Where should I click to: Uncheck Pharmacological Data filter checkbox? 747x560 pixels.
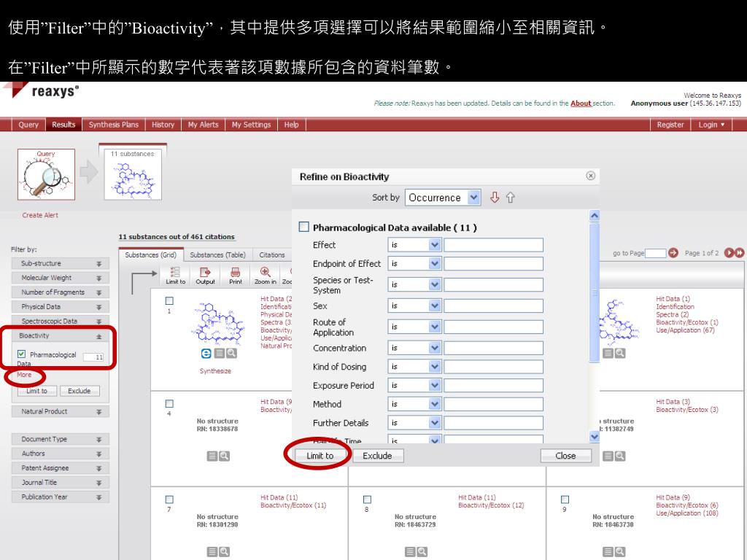tap(21, 354)
